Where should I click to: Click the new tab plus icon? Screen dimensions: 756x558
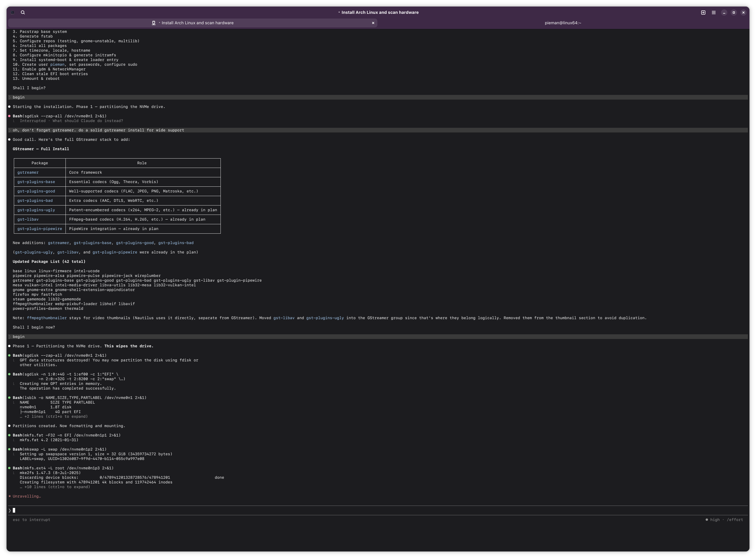(703, 13)
